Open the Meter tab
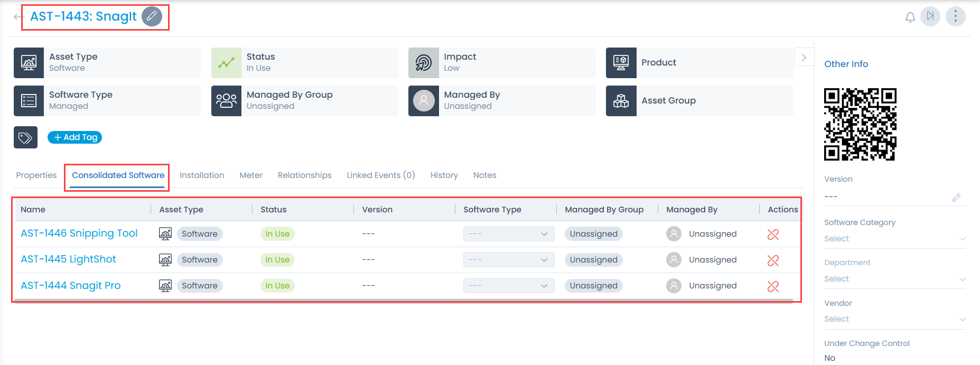Image resolution: width=980 pixels, height=365 pixels. click(251, 175)
